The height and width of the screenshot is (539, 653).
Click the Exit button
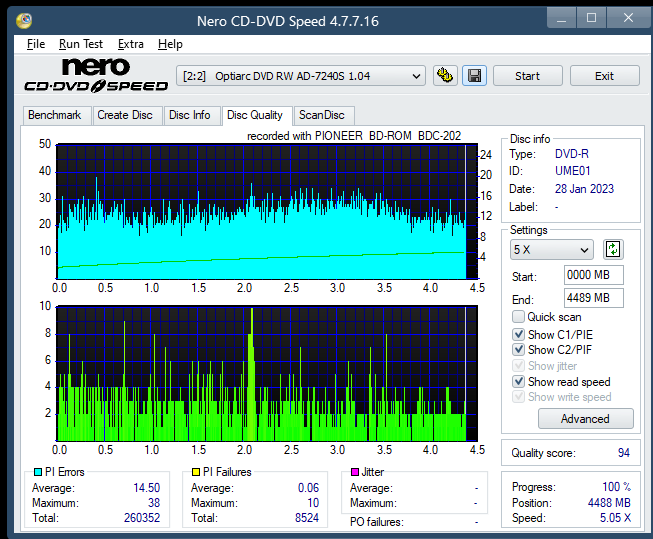(604, 76)
